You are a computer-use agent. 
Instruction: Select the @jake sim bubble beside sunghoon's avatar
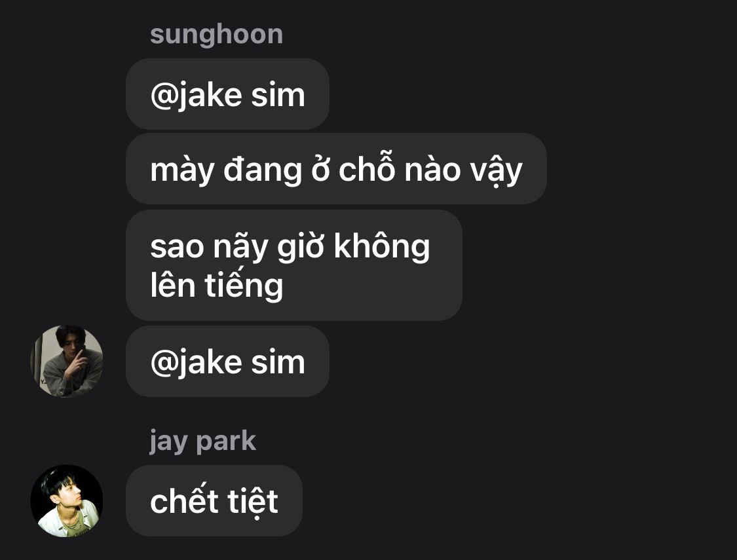(227, 362)
